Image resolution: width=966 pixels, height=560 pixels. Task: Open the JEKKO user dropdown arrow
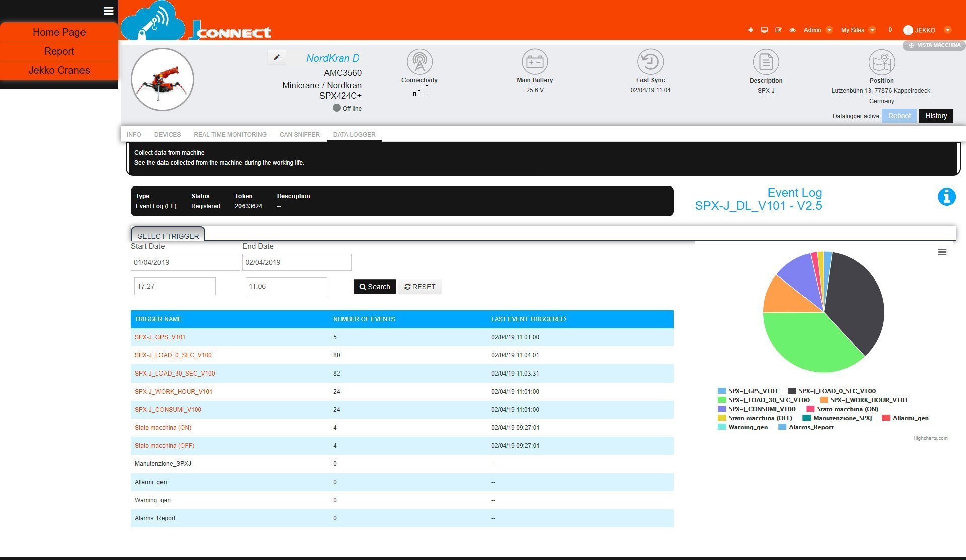point(947,30)
